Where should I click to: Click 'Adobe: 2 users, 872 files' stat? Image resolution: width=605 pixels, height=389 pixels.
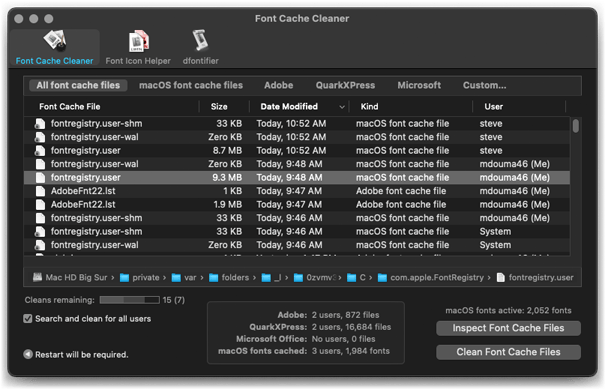[x=328, y=315]
